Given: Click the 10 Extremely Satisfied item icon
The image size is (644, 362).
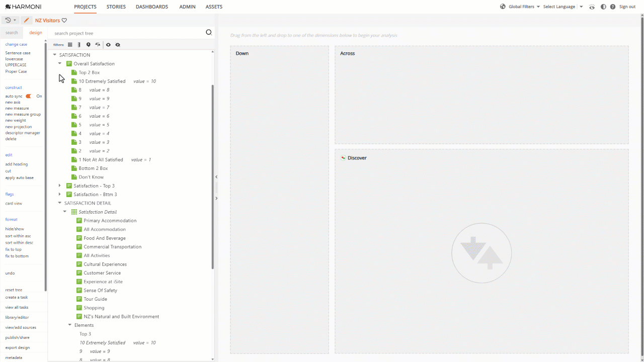Looking at the screenshot, I should 74,81.
